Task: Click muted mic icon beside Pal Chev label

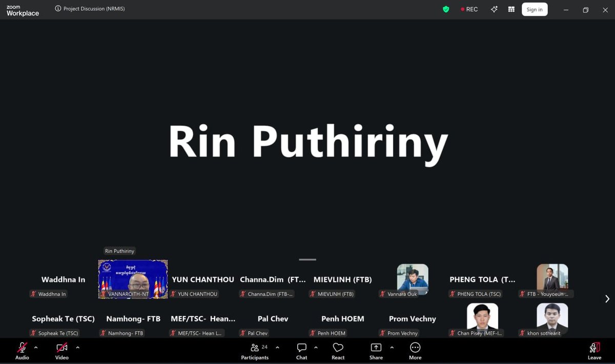Action: [243, 333]
